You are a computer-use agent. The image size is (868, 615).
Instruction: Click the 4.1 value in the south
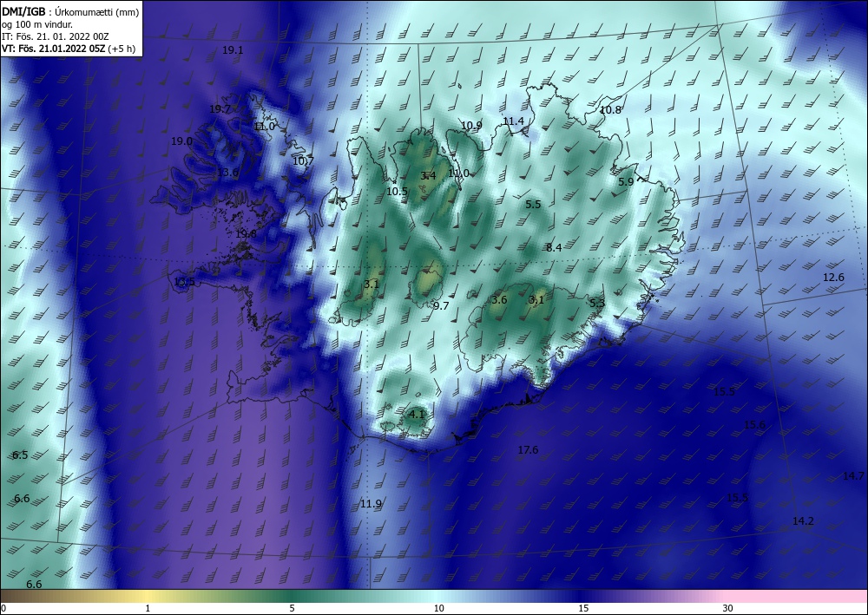click(417, 414)
